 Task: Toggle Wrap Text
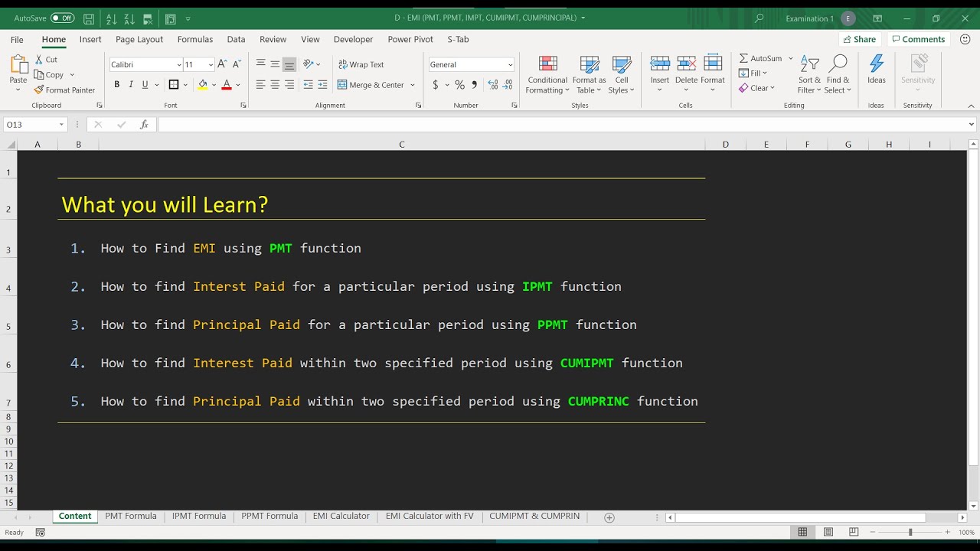(361, 64)
